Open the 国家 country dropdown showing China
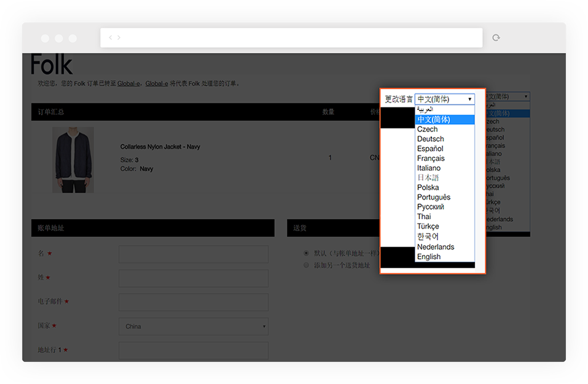The image size is (588, 384). tap(194, 326)
